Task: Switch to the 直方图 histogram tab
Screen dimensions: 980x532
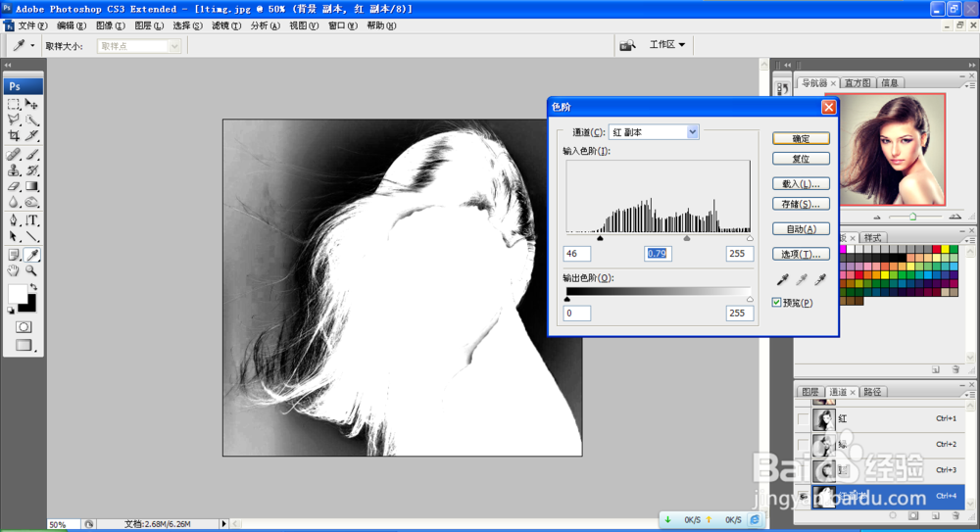Action: pos(857,82)
